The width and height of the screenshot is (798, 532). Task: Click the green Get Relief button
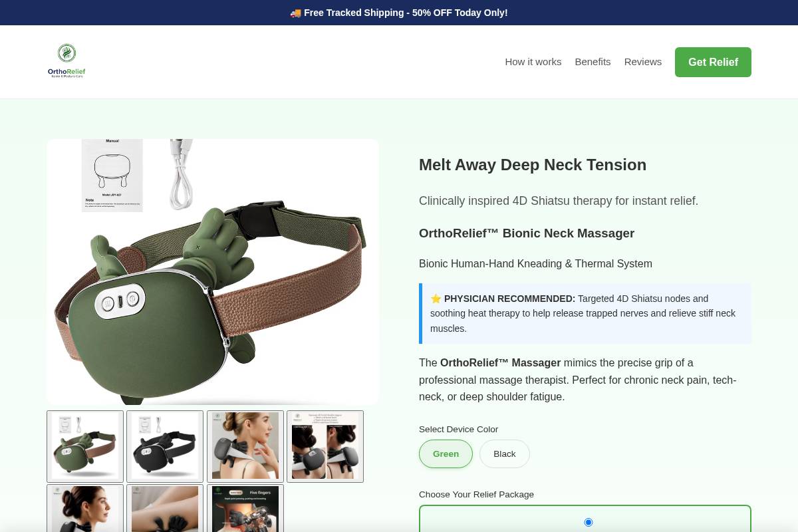pyautogui.click(x=713, y=62)
